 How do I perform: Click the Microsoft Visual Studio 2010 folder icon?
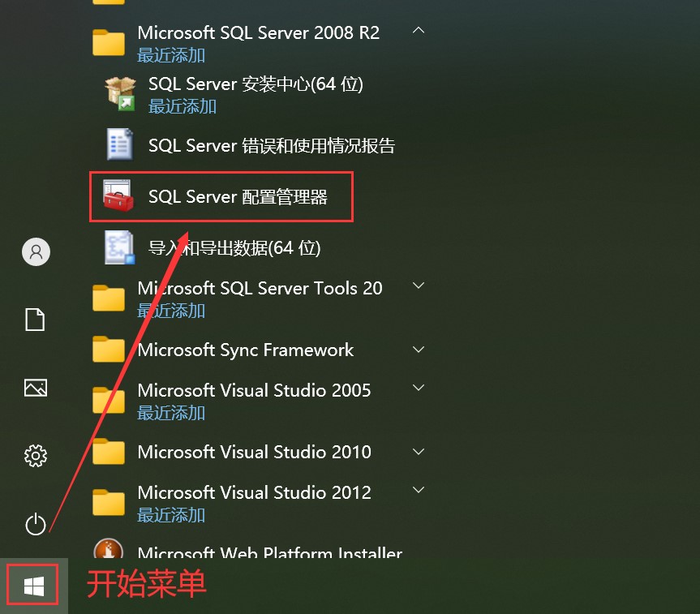tap(109, 452)
